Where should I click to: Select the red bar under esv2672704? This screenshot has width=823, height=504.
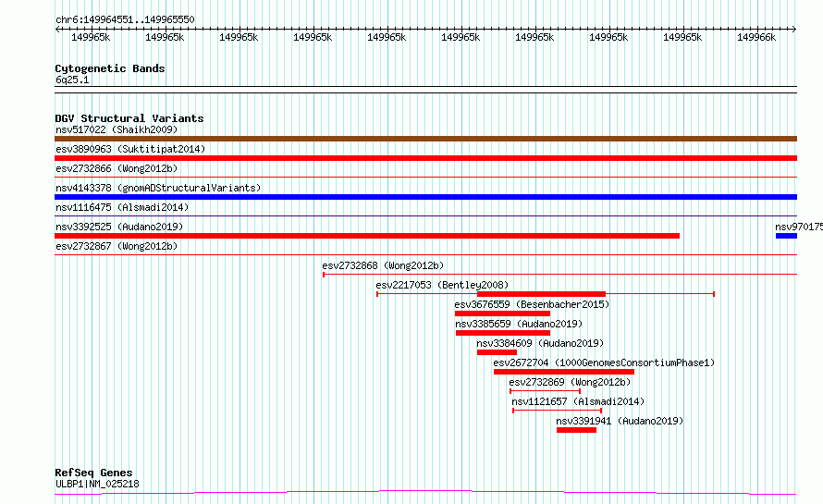[x=564, y=372]
